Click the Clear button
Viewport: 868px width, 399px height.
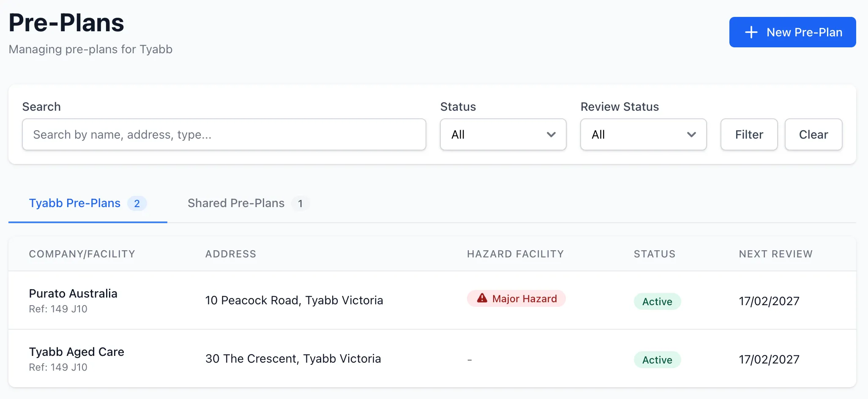pyautogui.click(x=813, y=134)
